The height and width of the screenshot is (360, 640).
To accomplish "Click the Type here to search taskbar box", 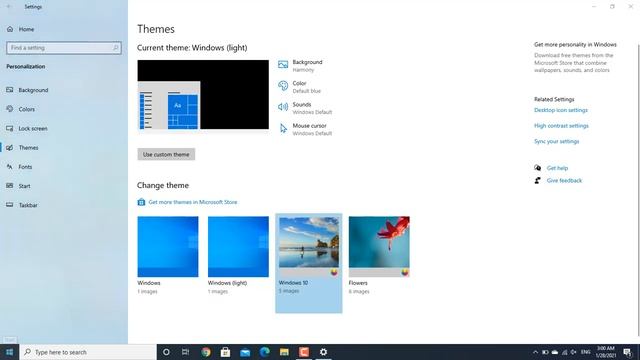I will click(88, 352).
